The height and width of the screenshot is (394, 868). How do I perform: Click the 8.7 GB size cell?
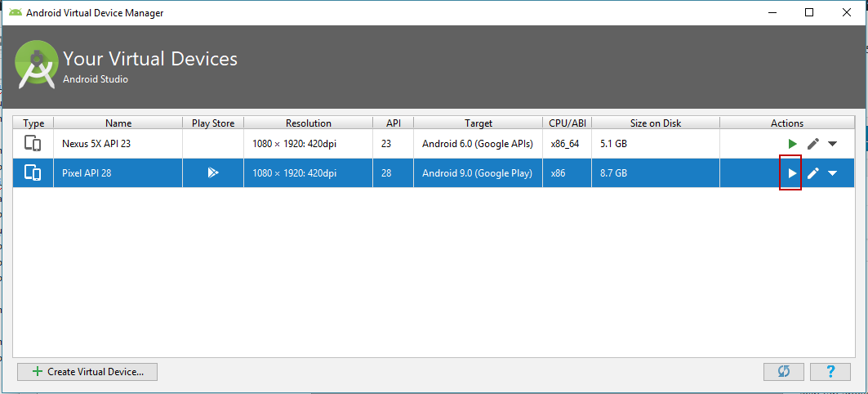pyautogui.click(x=656, y=173)
